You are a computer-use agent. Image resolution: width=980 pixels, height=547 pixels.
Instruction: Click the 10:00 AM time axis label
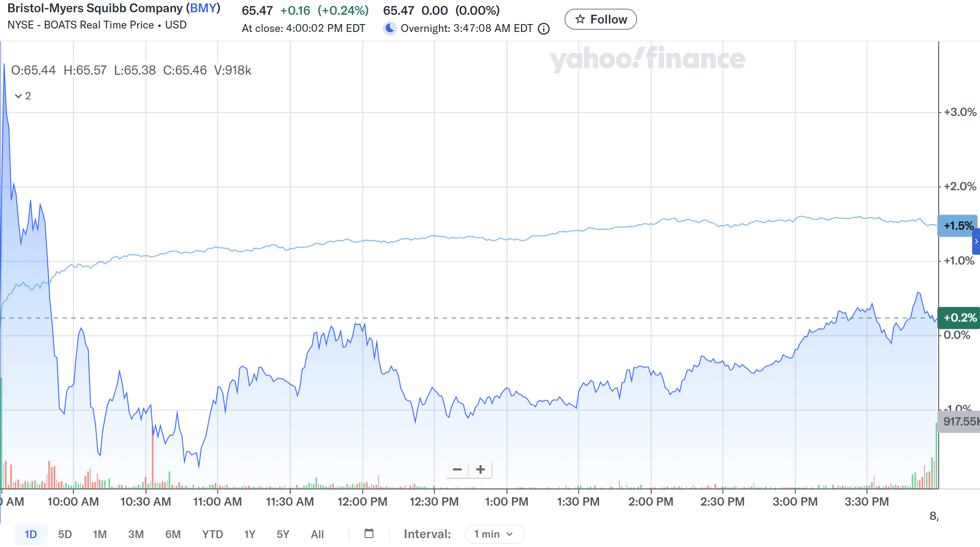[73, 502]
